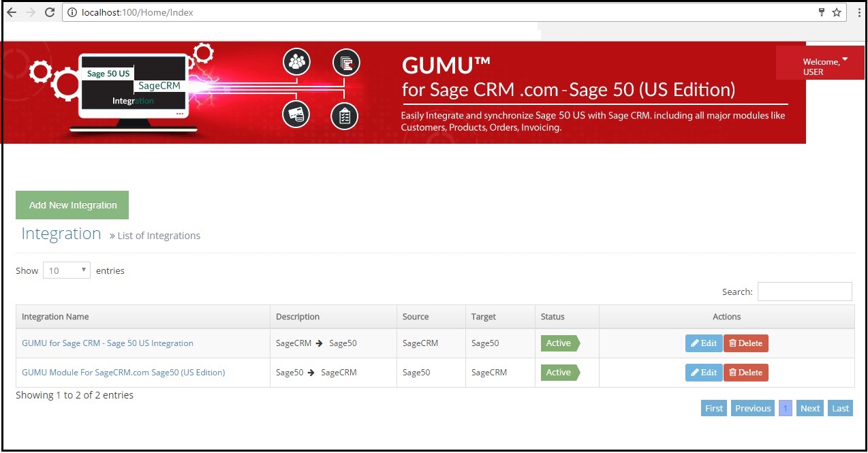Click the site information icon in address bar
This screenshot has width=868, height=453.
[72, 12]
